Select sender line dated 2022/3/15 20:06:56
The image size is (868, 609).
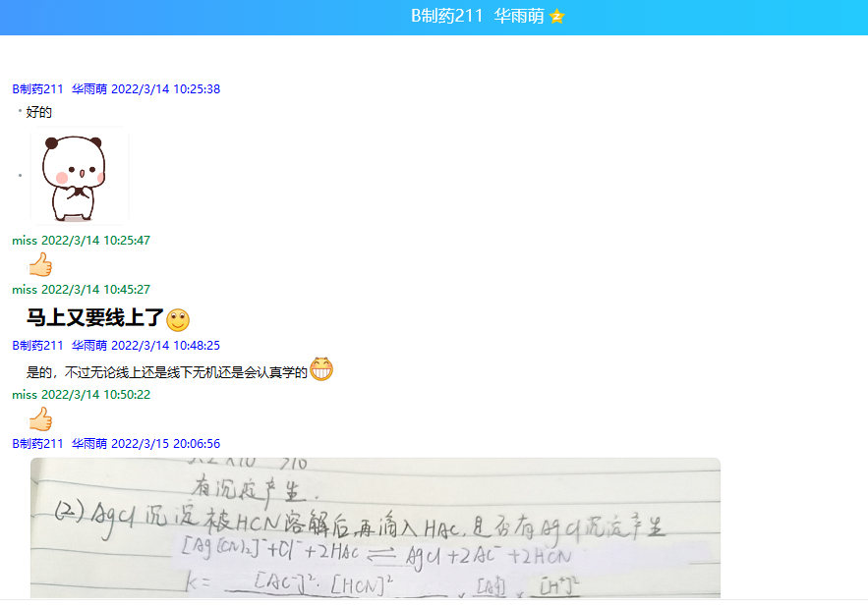click(x=116, y=444)
